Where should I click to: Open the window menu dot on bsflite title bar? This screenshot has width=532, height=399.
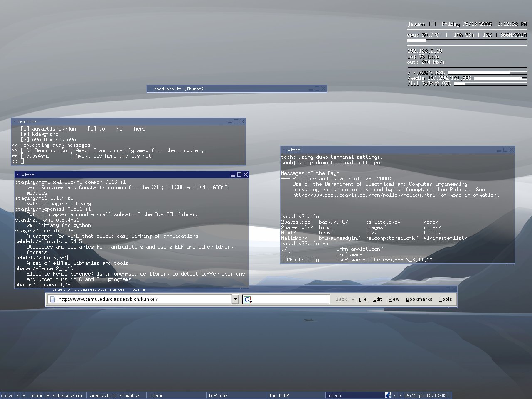point(15,121)
